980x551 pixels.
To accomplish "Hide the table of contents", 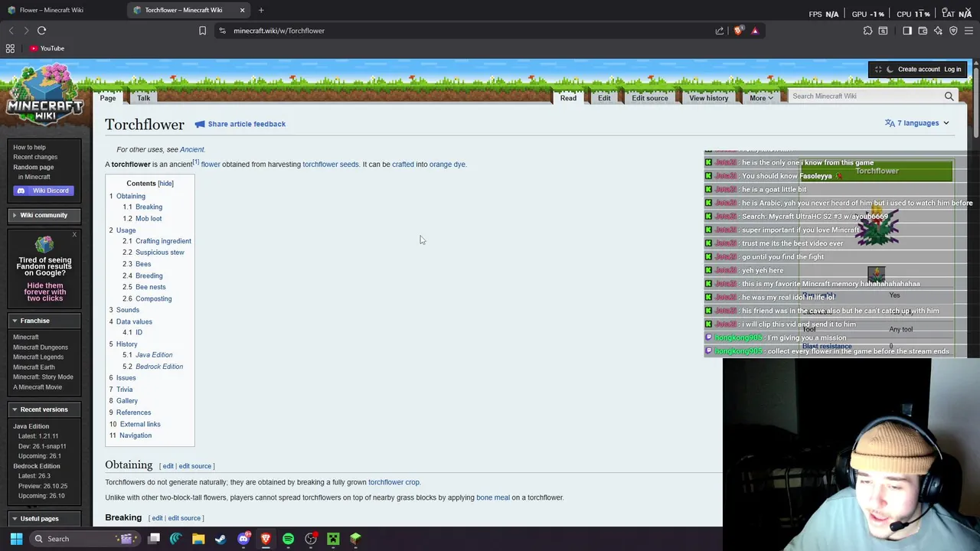I will (165, 184).
